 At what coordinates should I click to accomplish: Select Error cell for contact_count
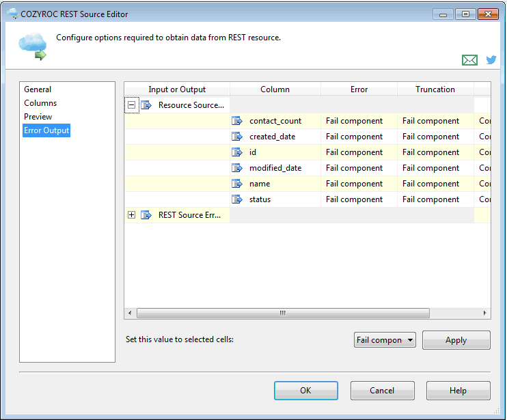click(359, 121)
